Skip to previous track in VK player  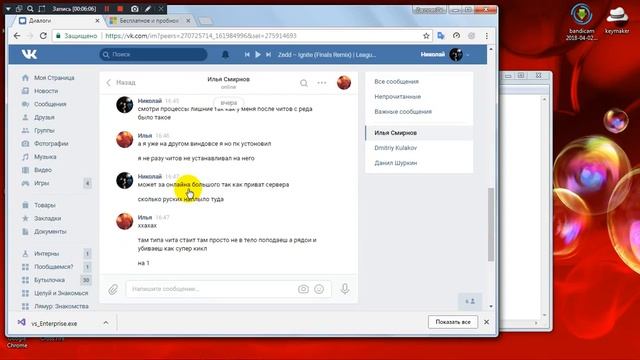(x=247, y=54)
